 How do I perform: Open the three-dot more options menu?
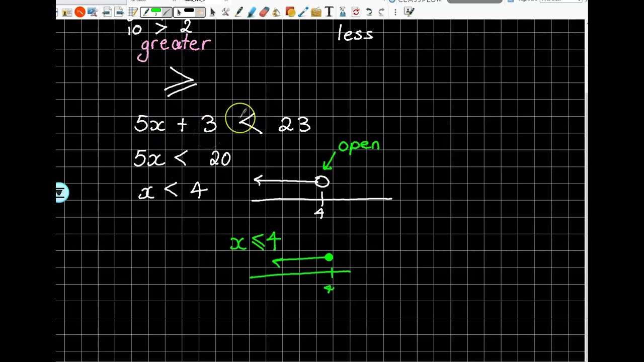click(x=395, y=12)
